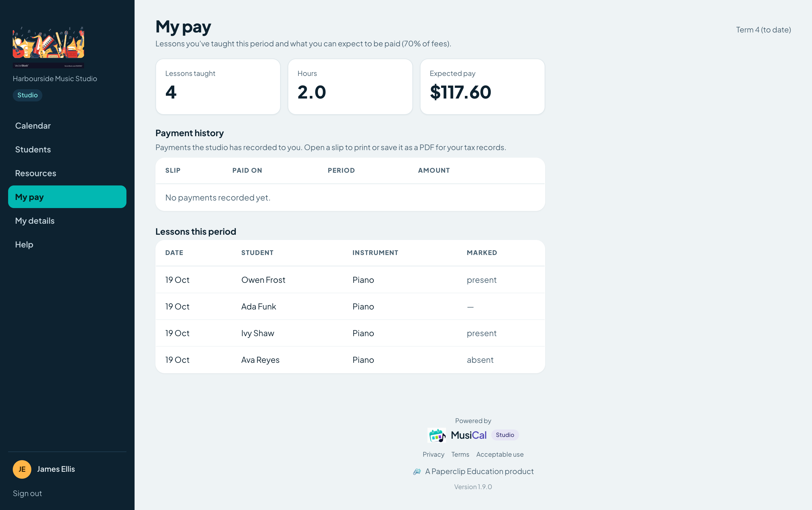Click the present mark for Ivy Shaw
The height and width of the screenshot is (510, 812).
click(x=481, y=333)
